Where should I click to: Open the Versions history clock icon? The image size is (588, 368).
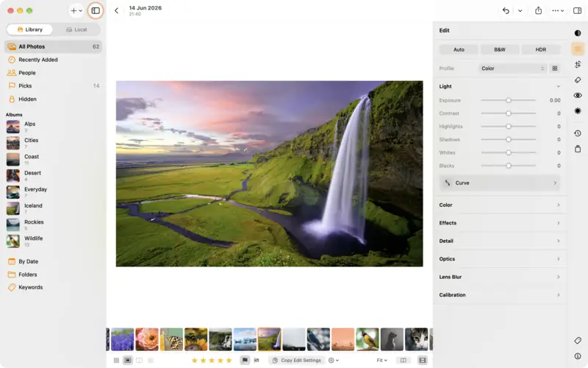coord(578,133)
